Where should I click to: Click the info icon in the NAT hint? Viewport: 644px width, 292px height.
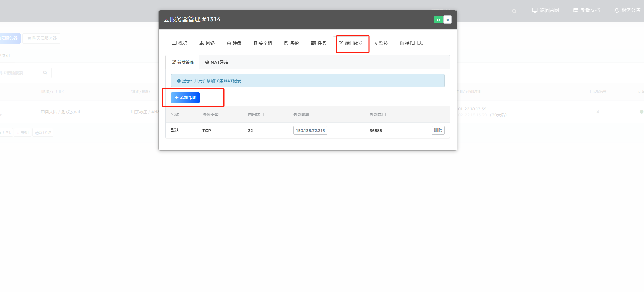pos(179,81)
